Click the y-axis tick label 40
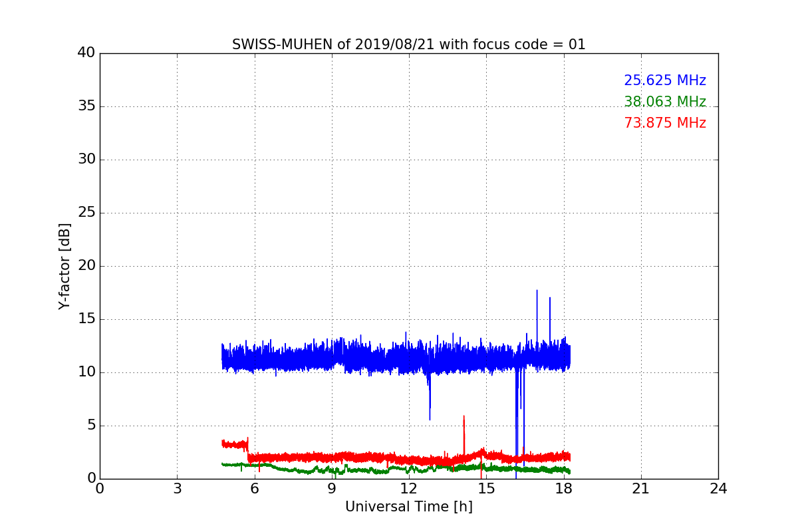798x532 pixels. 86,53
